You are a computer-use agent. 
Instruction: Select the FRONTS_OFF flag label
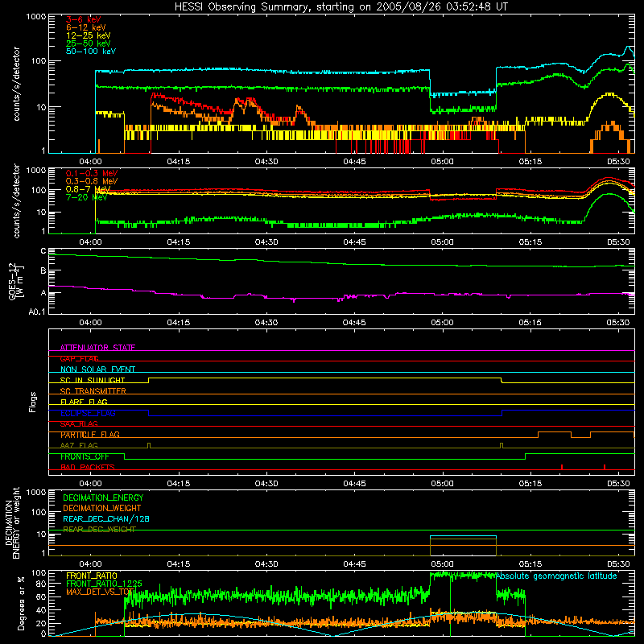[x=85, y=456]
